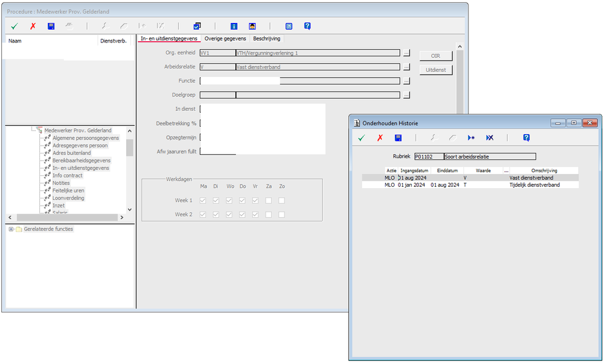Click the green checkmark in Onderhouden Historie

point(362,138)
